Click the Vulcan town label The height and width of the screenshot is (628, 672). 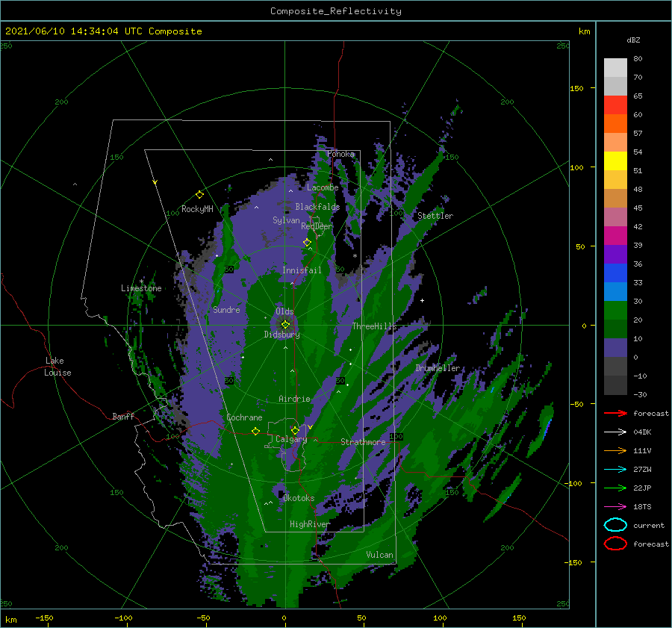pyautogui.click(x=379, y=555)
